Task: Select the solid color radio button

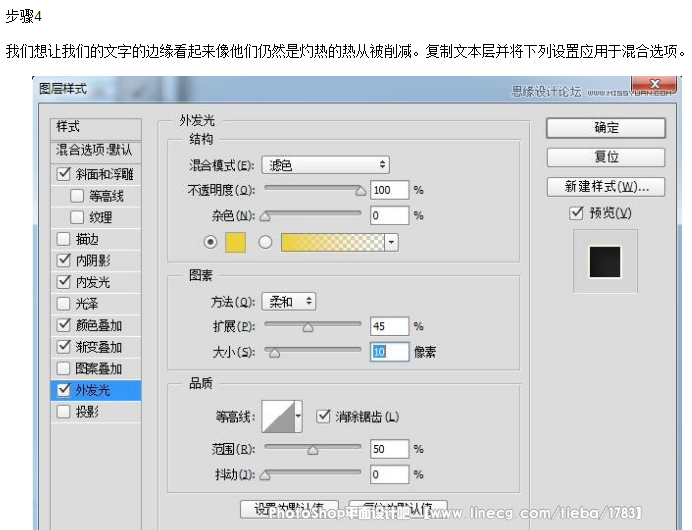Action: tap(211, 242)
